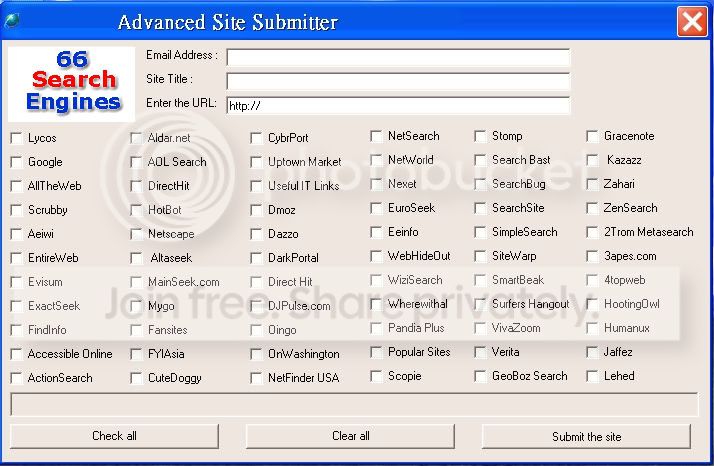714x466 pixels.
Task: Toggle the SimpleSearch checkbox
Action: pos(480,232)
